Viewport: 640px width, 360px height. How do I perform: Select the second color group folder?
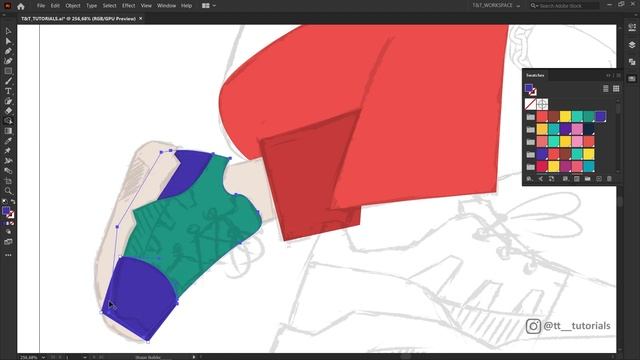(530, 130)
